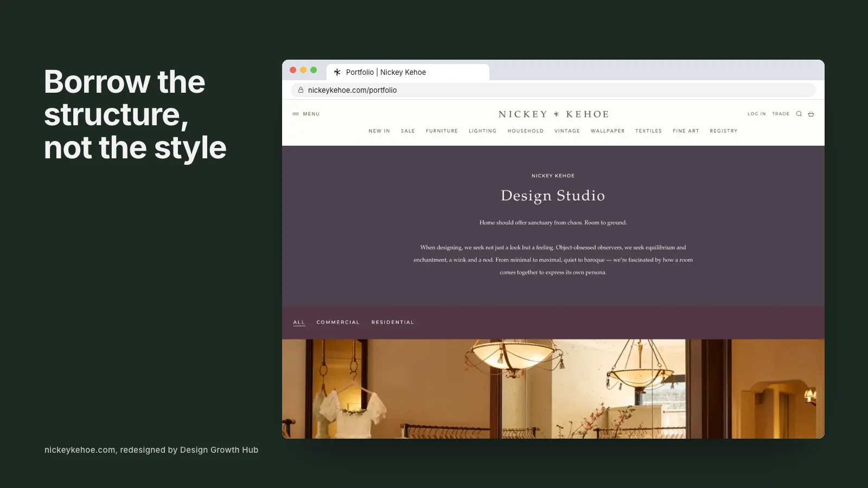Viewport: 868px width, 488px height.
Task: Open VINTAGE navigation item
Action: coord(567,131)
